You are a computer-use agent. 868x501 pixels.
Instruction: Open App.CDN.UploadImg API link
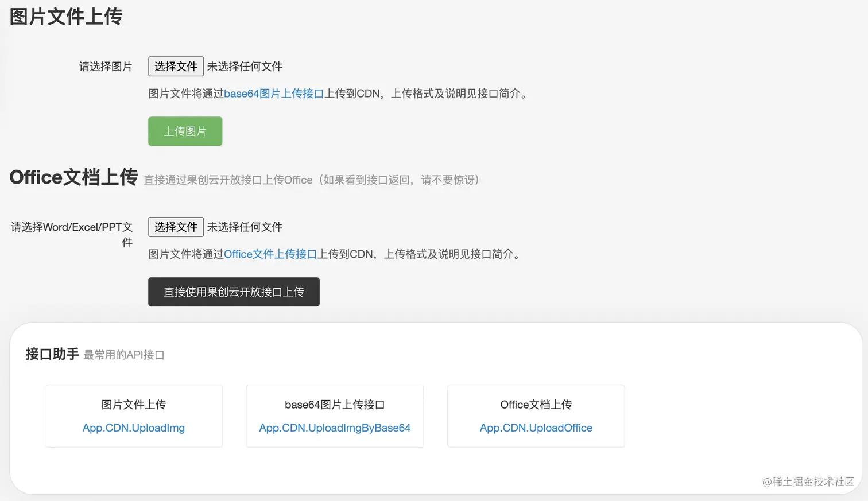134,428
